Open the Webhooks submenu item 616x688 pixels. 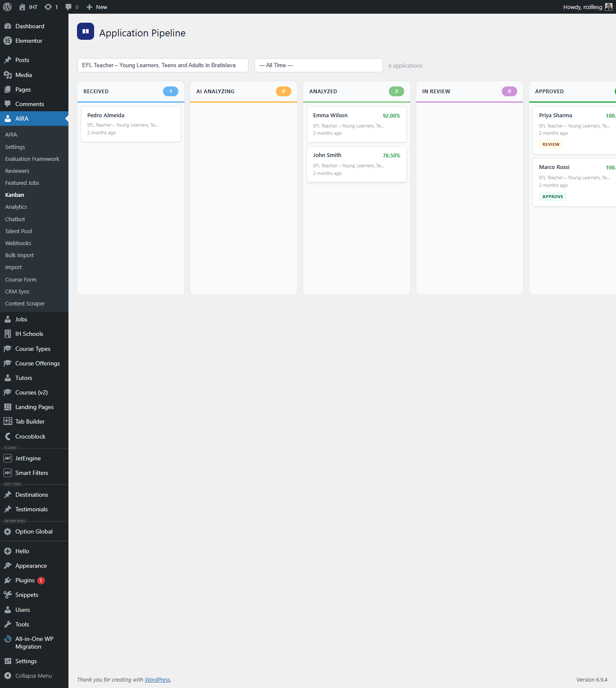pyautogui.click(x=18, y=243)
